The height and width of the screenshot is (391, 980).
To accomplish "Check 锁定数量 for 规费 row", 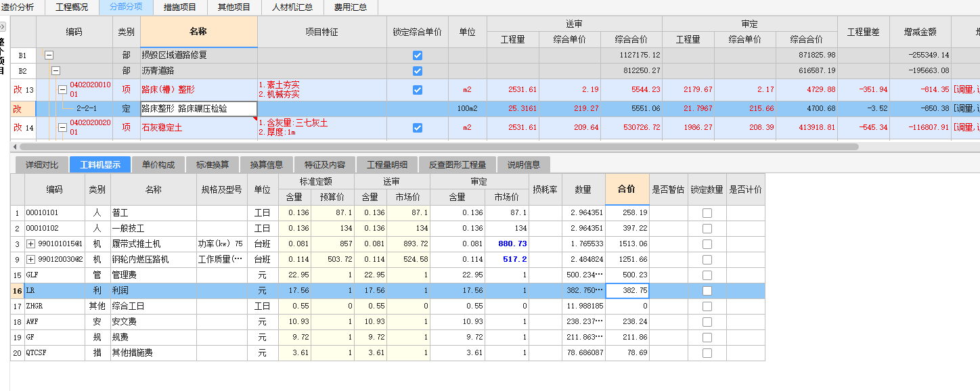I will click(707, 337).
